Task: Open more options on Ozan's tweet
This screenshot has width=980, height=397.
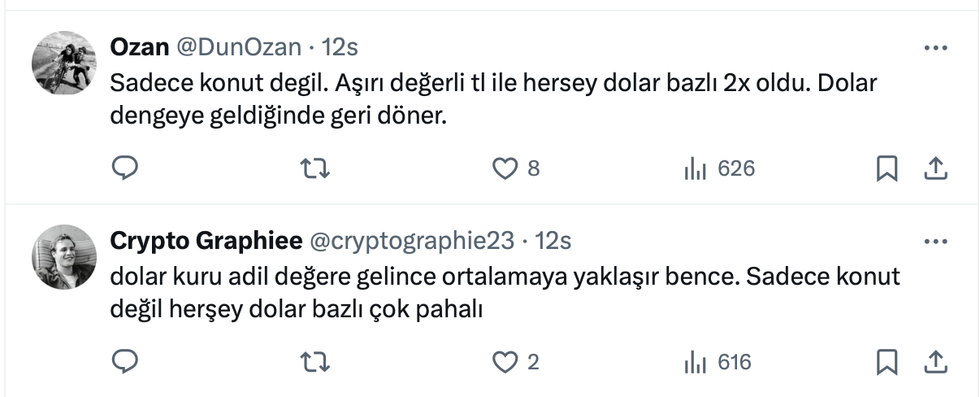Action: 936,48
